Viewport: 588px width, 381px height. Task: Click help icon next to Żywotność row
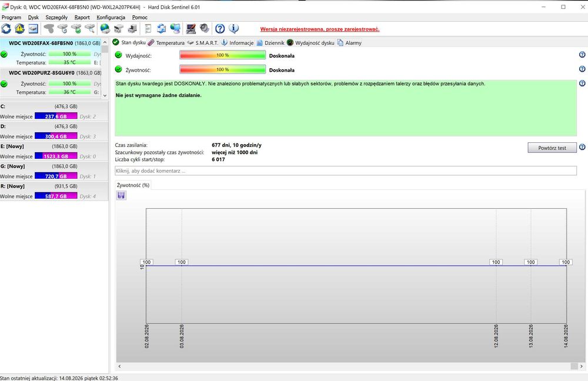coord(582,69)
